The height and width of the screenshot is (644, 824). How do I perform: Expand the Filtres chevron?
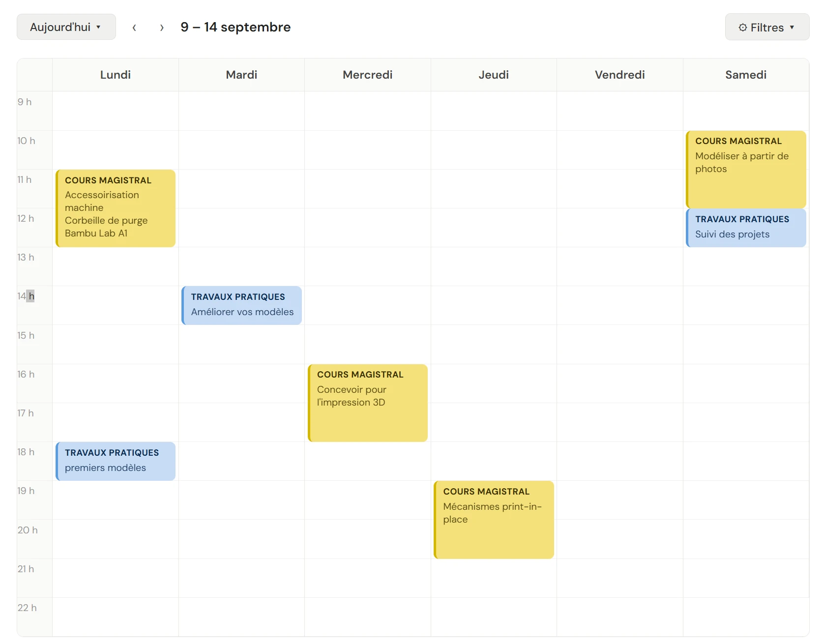coord(792,28)
